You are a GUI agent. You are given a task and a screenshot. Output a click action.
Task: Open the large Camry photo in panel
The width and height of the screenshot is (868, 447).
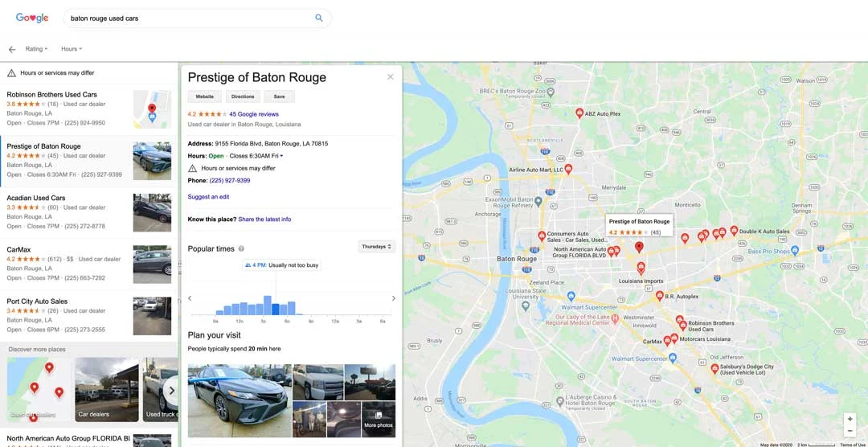(240, 401)
